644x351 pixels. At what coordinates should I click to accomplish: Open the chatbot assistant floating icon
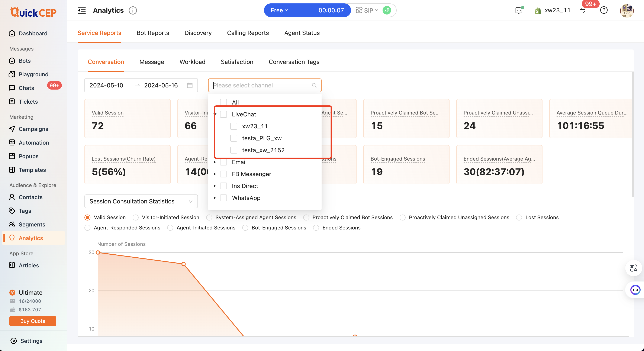click(635, 290)
